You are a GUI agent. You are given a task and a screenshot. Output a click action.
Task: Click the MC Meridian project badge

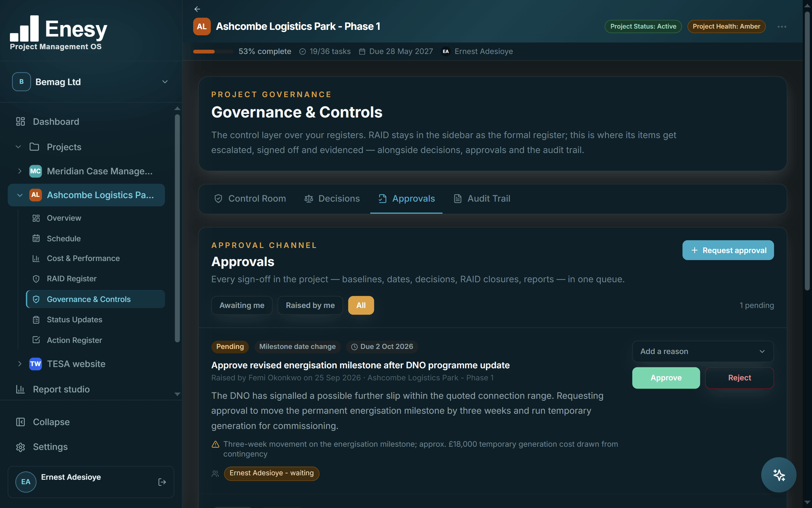(36, 171)
